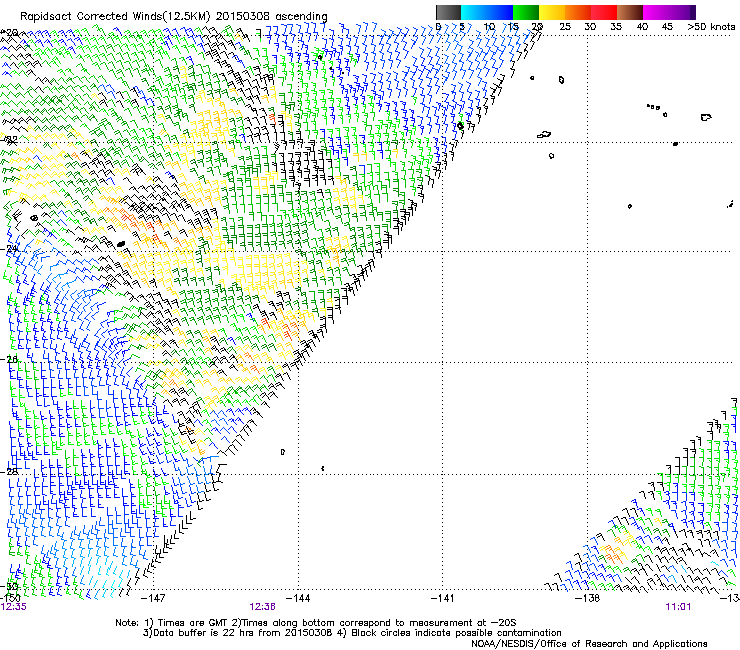The width and height of the screenshot is (740, 650).
Task: Click the '20150308 ascending' date in title
Action: click(271, 16)
